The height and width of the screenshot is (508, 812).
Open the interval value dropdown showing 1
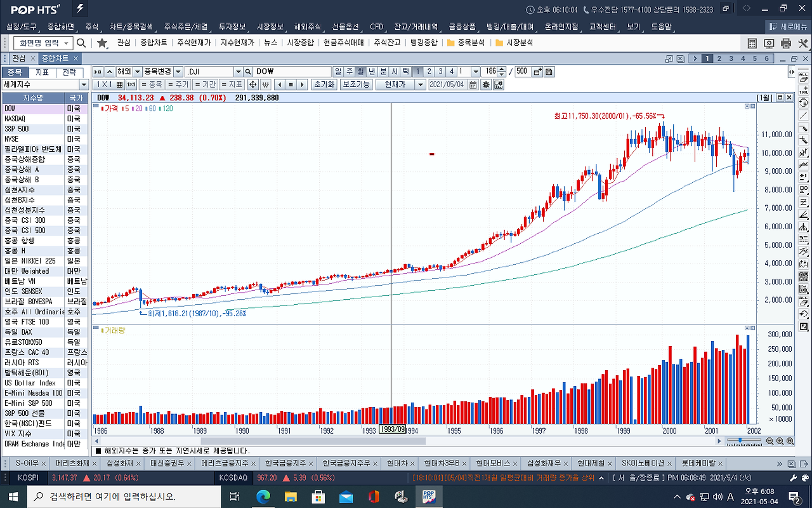[x=476, y=72]
